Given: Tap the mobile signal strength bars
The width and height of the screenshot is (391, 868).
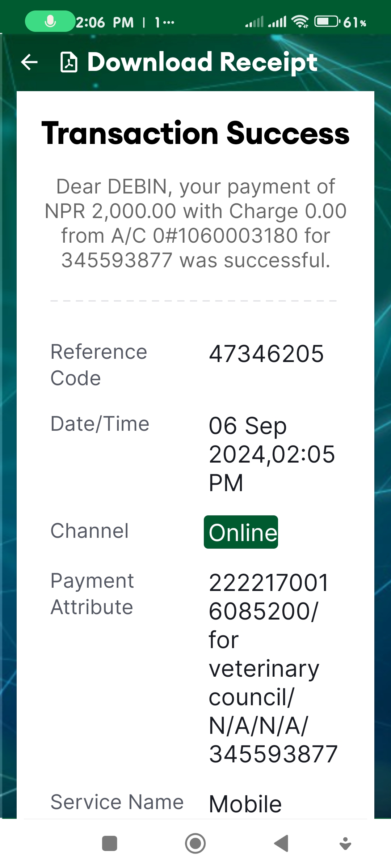Looking at the screenshot, I should [266, 22].
